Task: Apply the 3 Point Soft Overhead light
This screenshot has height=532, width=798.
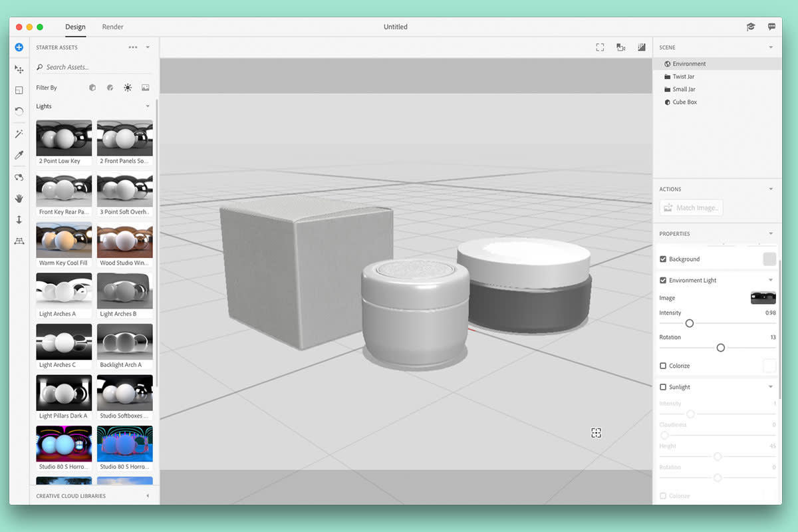Action: click(x=125, y=194)
